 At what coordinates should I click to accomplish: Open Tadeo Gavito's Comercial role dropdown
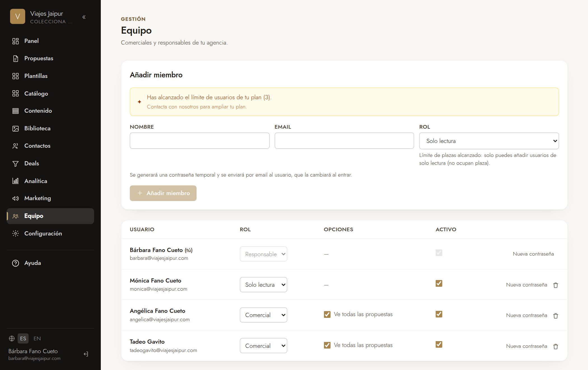(263, 346)
